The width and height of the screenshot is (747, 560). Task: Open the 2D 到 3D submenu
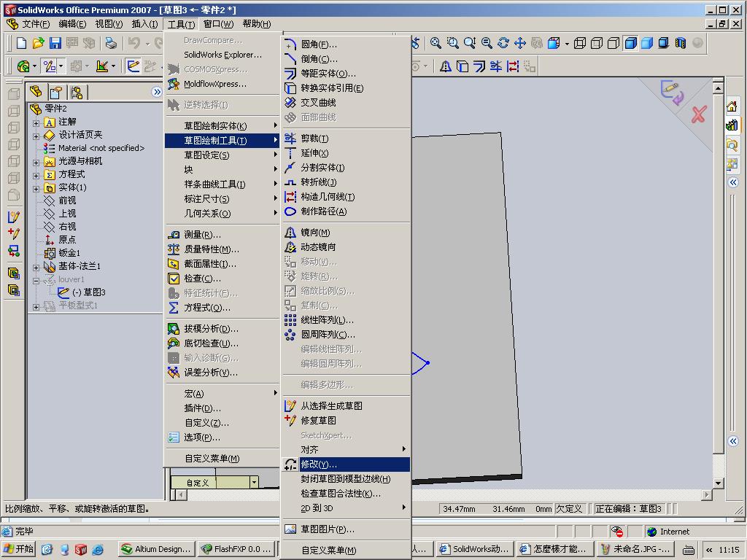347,508
